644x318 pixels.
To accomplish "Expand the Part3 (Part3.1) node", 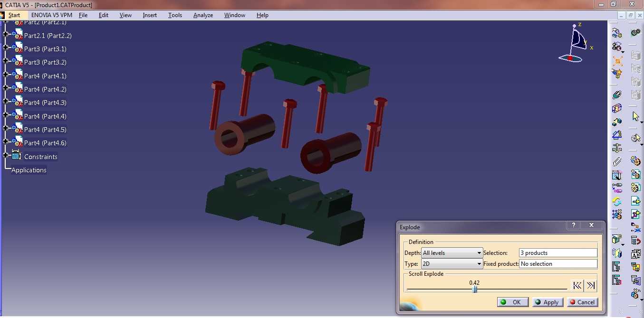I will click(x=5, y=47).
